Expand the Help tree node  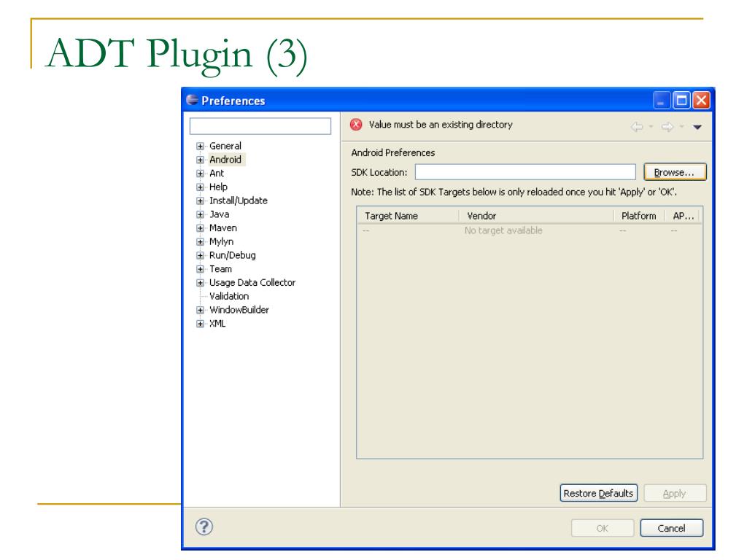click(200, 187)
